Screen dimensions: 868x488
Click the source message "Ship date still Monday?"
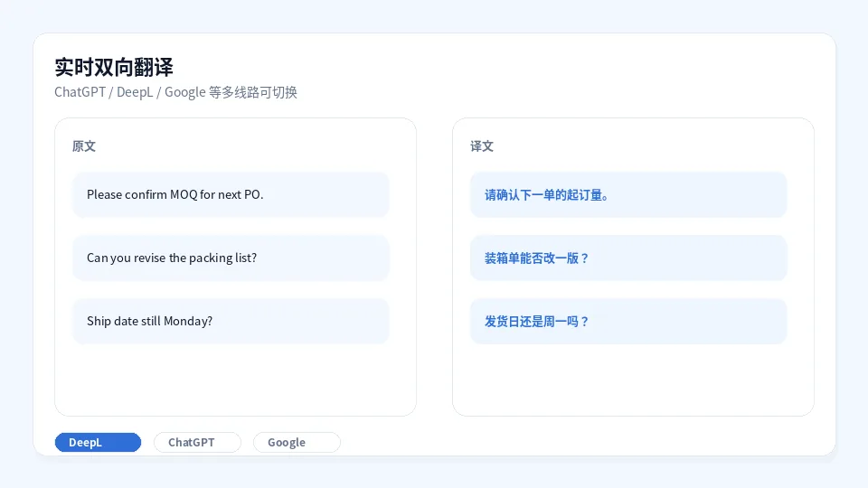click(x=231, y=321)
